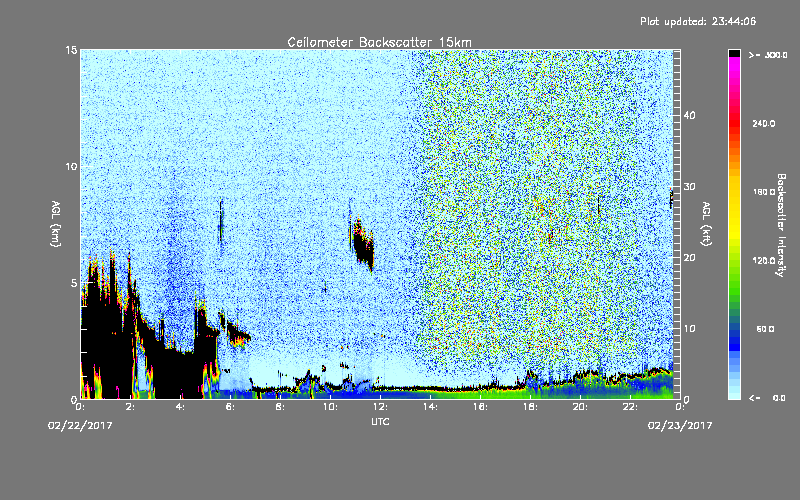Click the 'Ceilometer Backscatter 15km' plot title
The width and height of the screenshot is (800, 500).
379,42
